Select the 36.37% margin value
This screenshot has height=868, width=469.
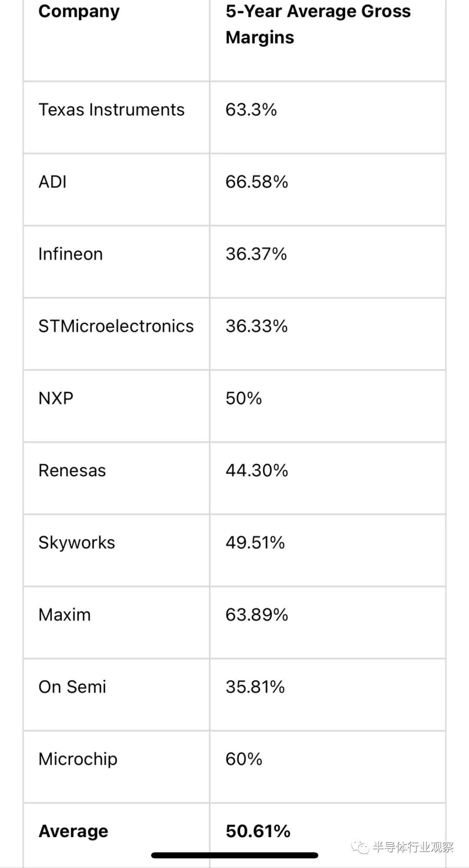coord(256,254)
